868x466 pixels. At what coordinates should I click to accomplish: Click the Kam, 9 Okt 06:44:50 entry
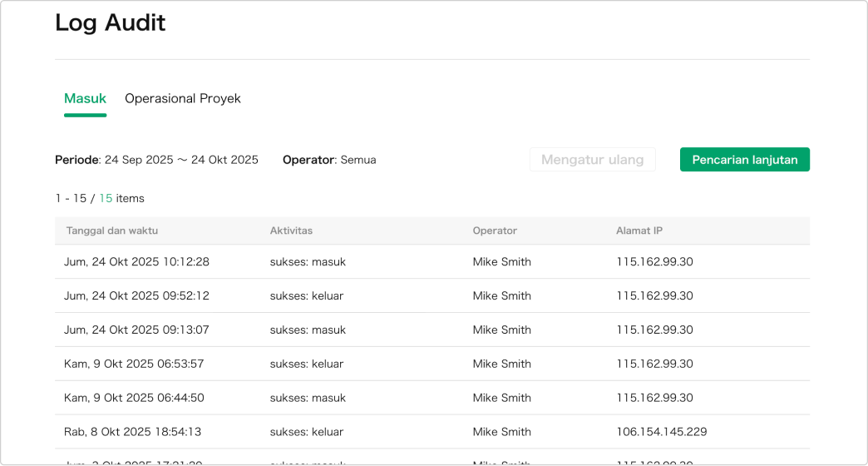(134, 399)
